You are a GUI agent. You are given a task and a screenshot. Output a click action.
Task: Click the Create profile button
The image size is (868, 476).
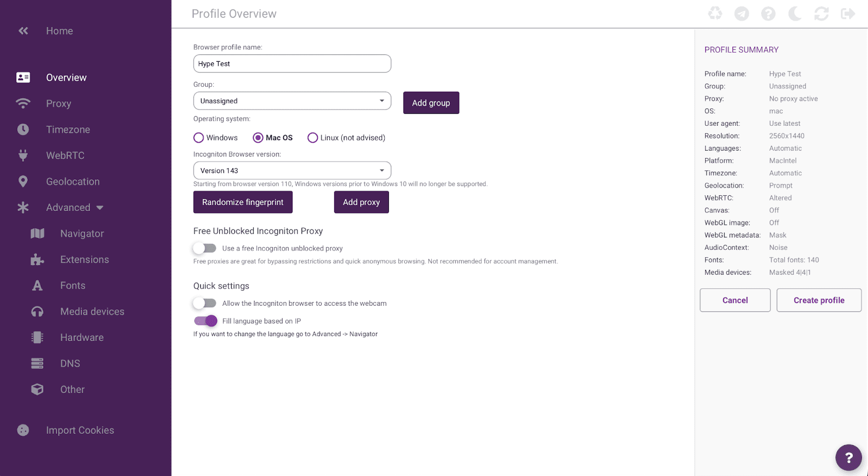(819, 300)
